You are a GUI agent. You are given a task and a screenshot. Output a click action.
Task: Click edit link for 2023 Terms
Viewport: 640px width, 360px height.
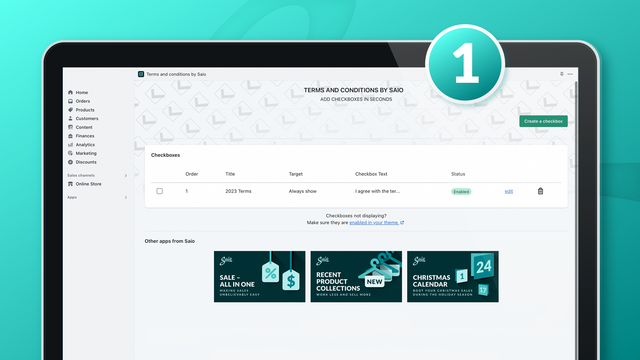[x=509, y=191]
